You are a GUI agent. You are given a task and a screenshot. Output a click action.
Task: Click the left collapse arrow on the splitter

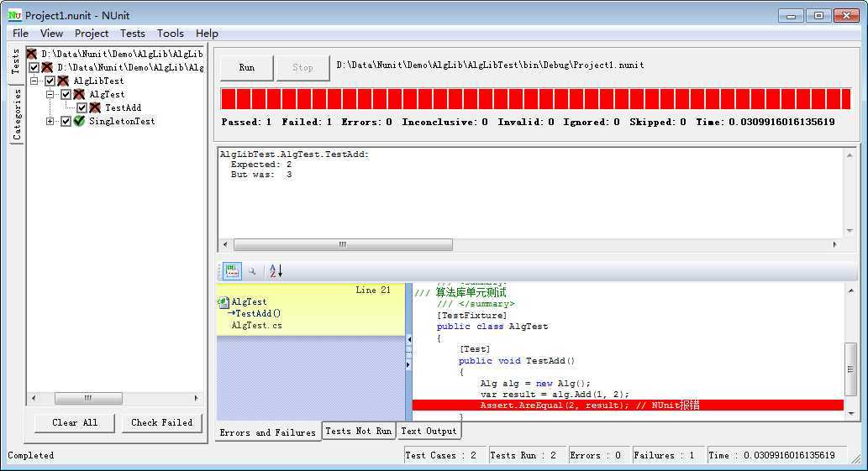click(409, 339)
